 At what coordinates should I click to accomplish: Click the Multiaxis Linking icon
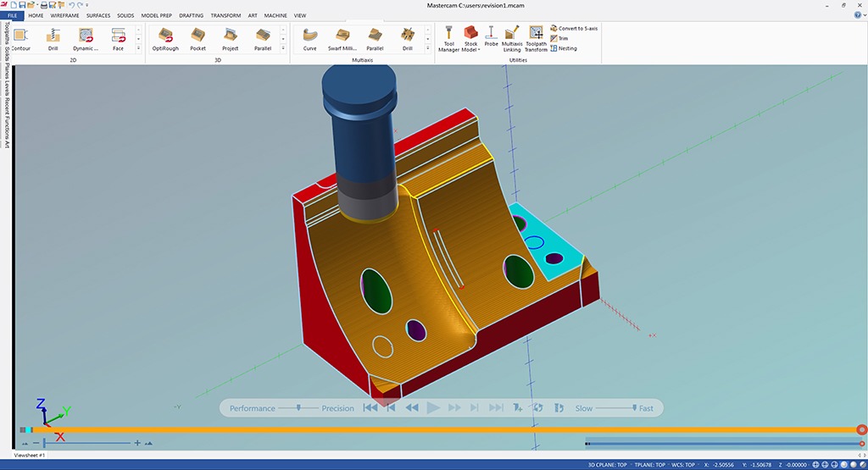(512, 37)
